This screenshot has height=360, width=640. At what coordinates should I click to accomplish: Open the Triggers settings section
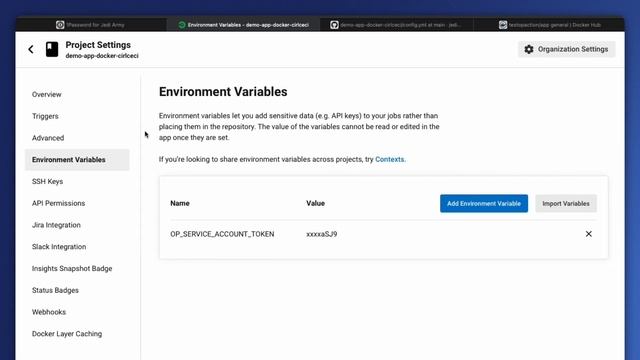[45, 116]
